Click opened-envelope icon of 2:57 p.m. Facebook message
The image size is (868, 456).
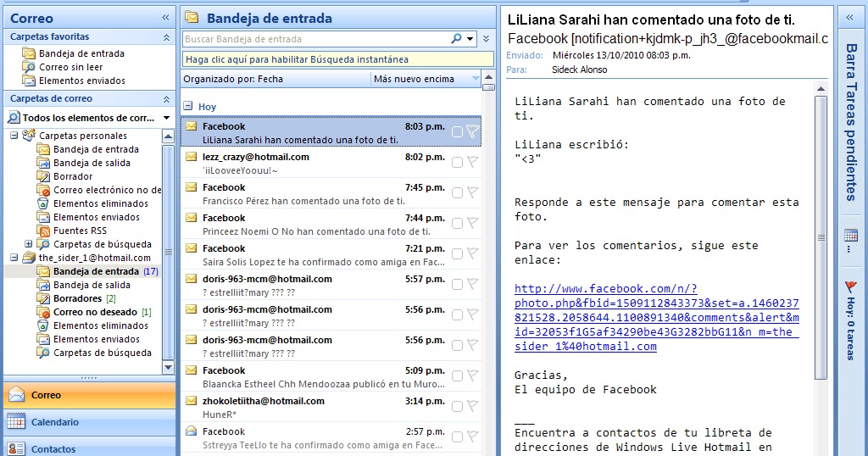point(191,431)
